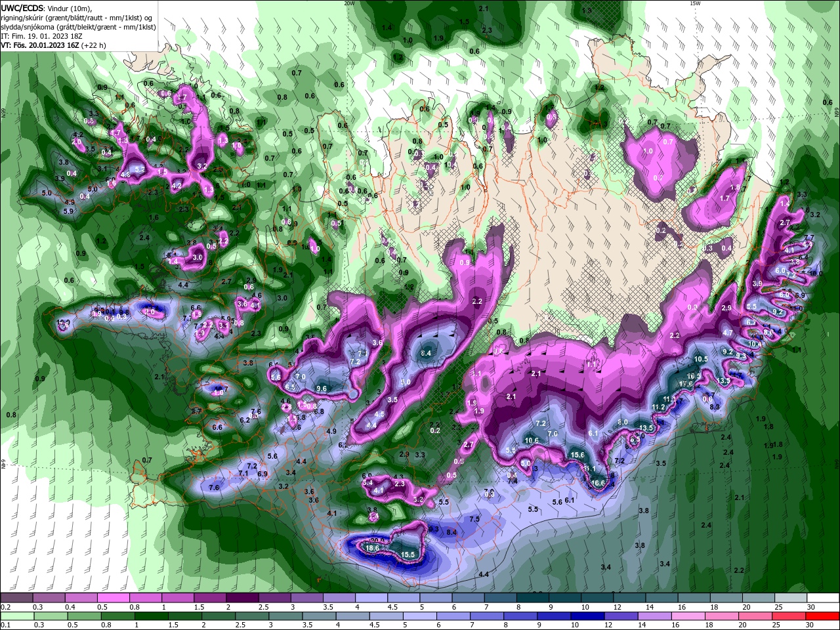Click the 'slydda/snjókoma' legend description line

click(x=77, y=26)
